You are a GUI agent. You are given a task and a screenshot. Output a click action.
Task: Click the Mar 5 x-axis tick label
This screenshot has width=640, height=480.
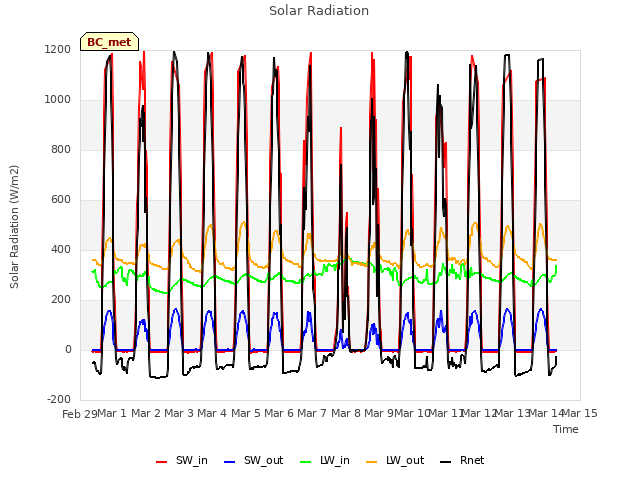[x=246, y=413]
